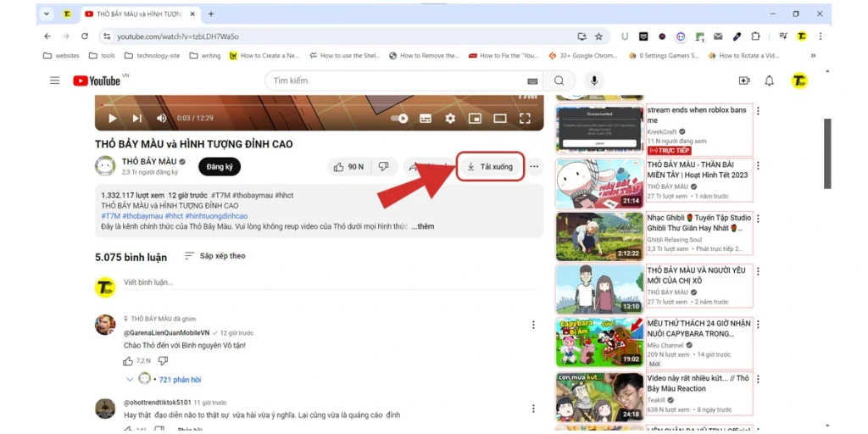Open options menu for GarenaLienQuanMobileVN comment
Image resolution: width=868 pixels, height=434 pixels.
click(533, 325)
